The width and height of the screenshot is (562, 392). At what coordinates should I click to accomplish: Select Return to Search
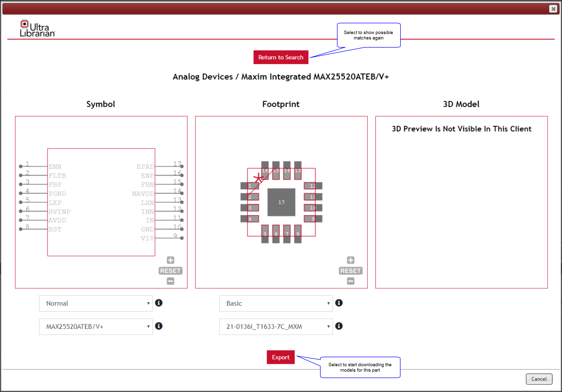tap(281, 57)
